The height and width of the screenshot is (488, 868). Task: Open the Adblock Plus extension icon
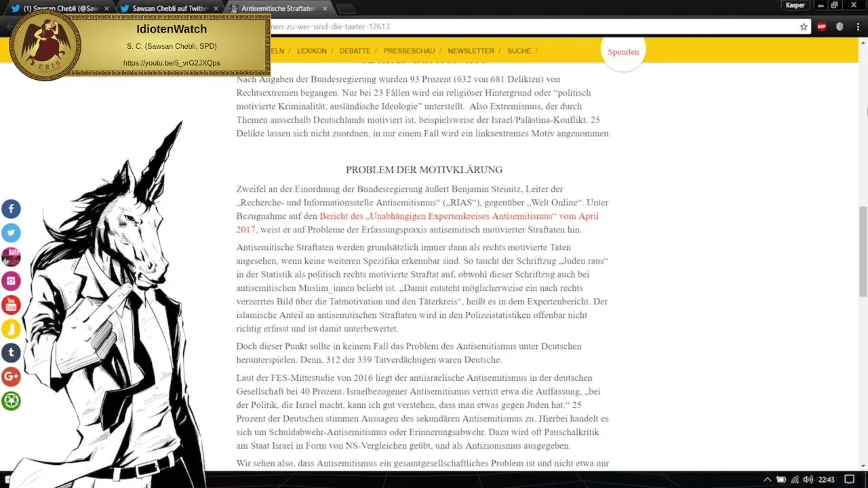pos(822,26)
